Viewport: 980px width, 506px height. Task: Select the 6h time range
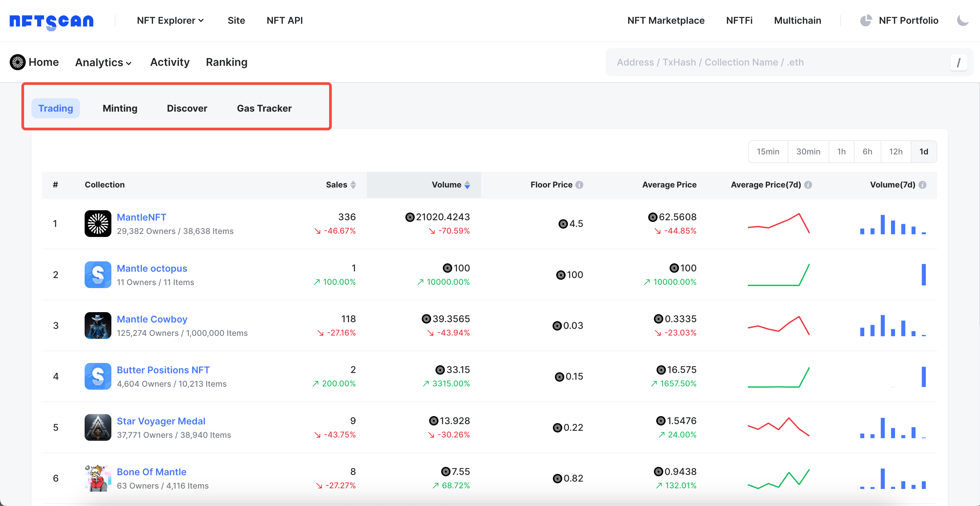867,152
